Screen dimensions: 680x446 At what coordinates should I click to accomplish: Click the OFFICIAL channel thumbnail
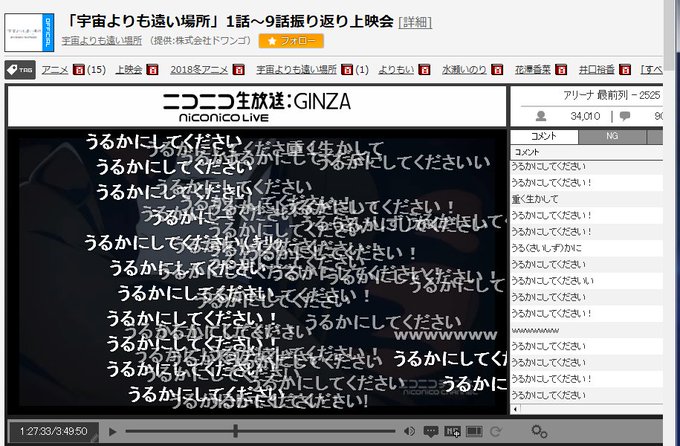pos(29,33)
